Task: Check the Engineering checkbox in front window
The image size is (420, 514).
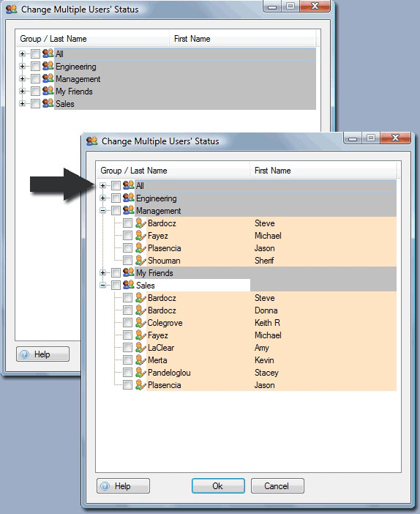Action: pos(116,198)
